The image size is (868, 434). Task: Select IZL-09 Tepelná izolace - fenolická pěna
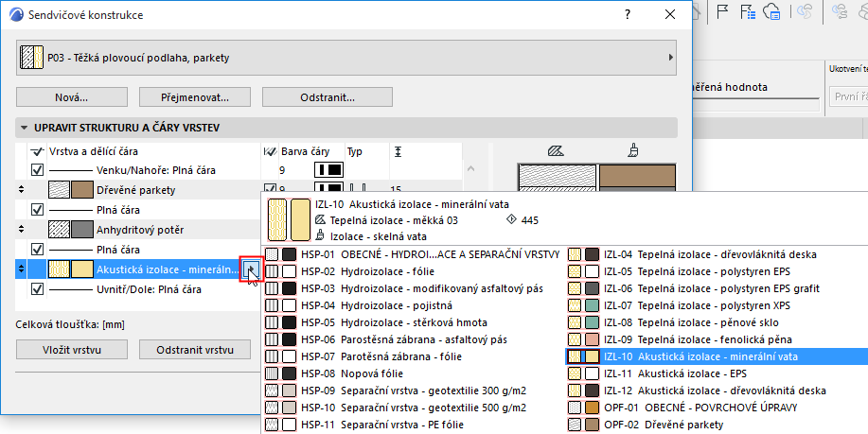pyautogui.click(x=717, y=339)
